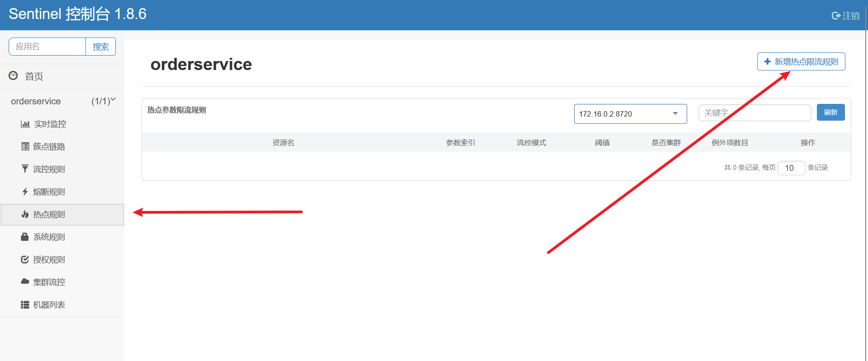Click the dashboard icon beside 首页
This screenshot has width=868, height=361.
(14, 75)
